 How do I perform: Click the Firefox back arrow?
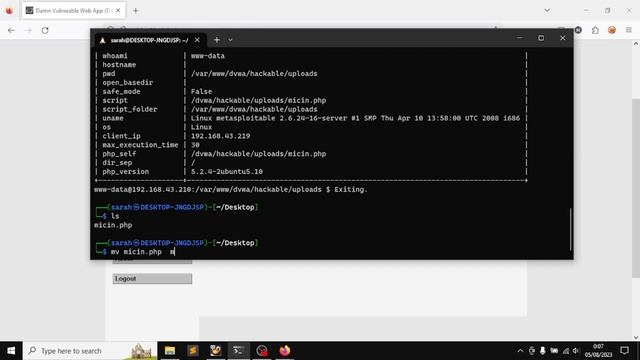11,30
